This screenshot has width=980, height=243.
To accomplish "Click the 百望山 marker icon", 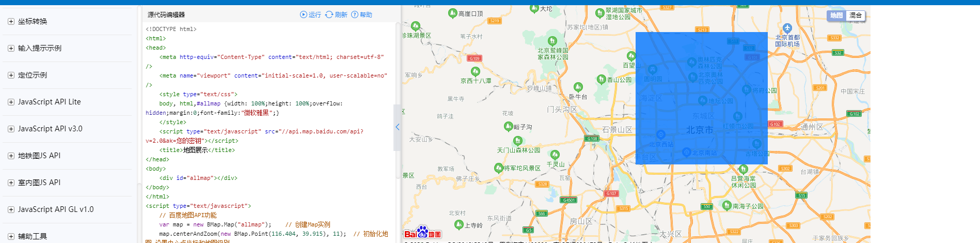I will 631,56.
